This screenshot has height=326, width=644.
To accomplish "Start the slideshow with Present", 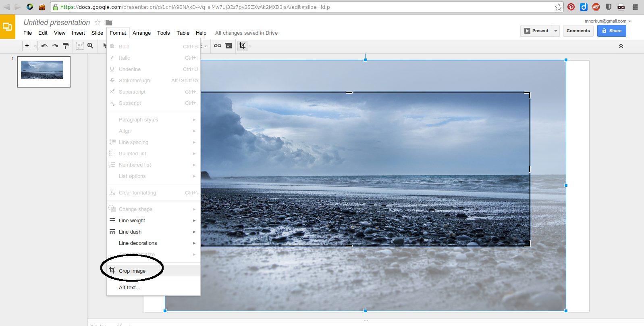I will click(x=536, y=31).
